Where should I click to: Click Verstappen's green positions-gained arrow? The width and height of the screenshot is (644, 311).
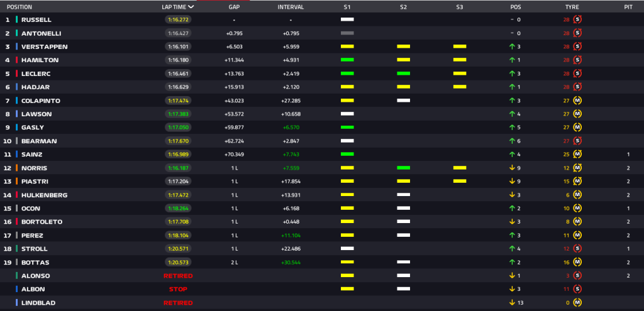click(512, 46)
